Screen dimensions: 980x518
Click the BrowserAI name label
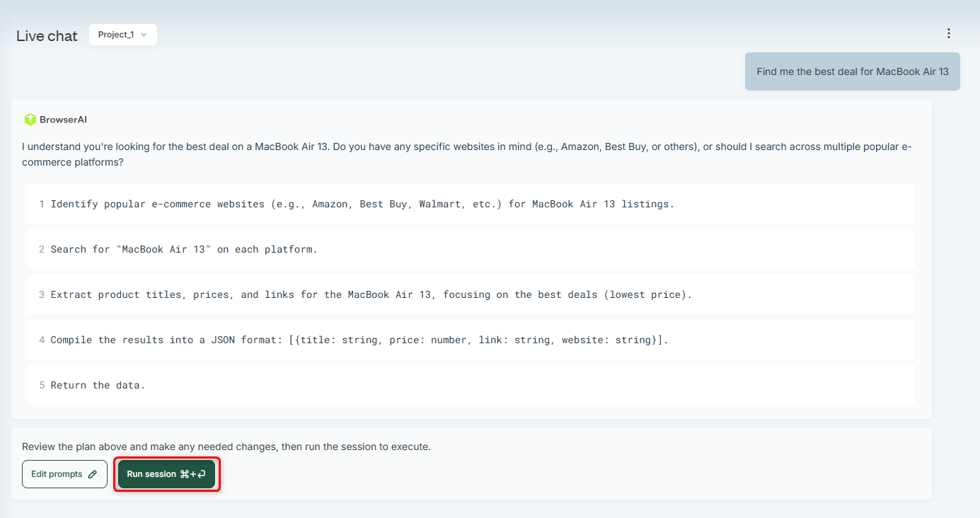[x=63, y=120]
